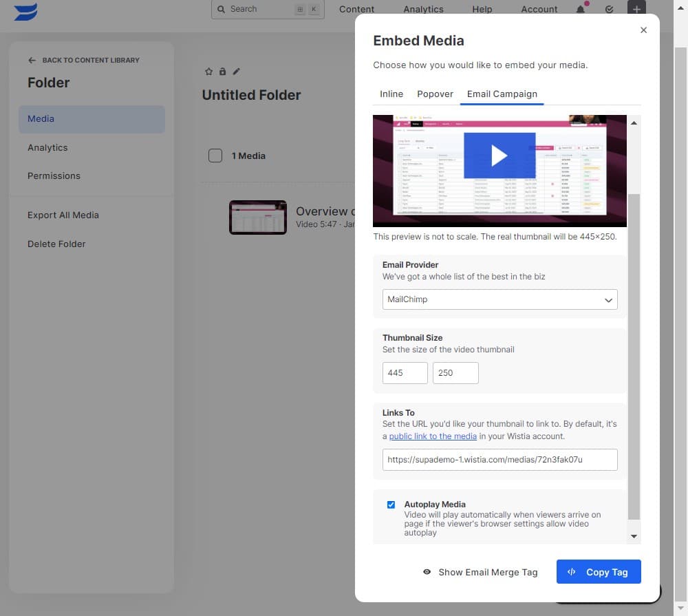Star the Untitled Folder
The width and height of the screenshot is (688, 616).
[208, 71]
